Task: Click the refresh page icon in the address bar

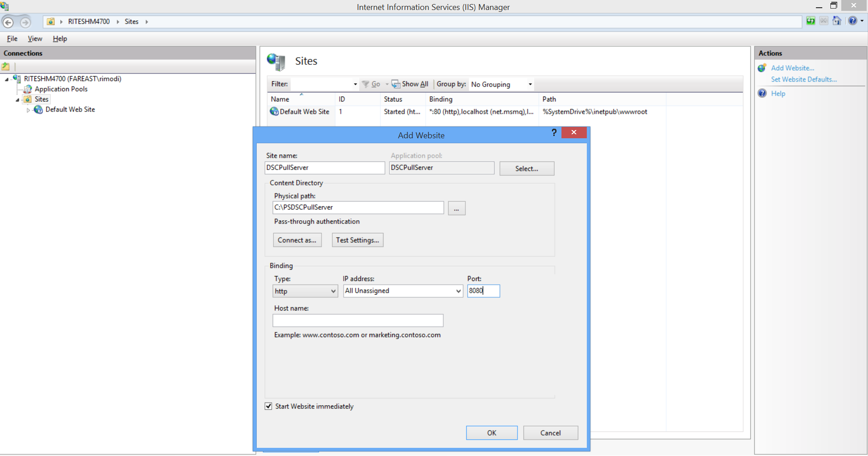Action: click(x=810, y=21)
